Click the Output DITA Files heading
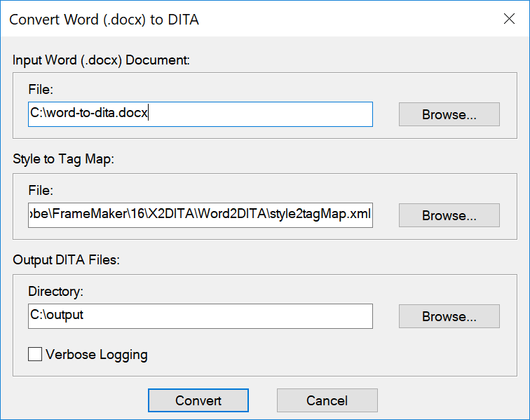Viewport: 530px width, 420px height. tap(67, 260)
